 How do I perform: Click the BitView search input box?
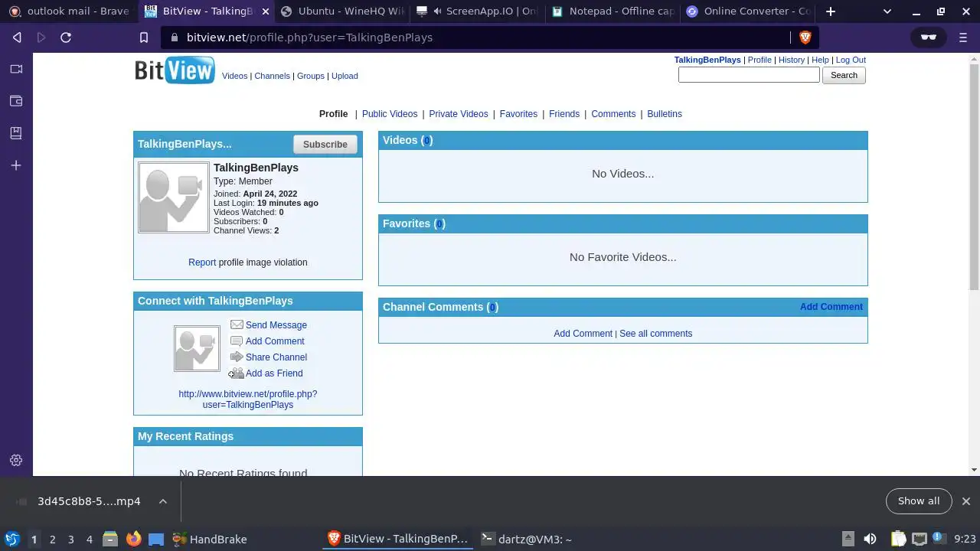pyautogui.click(x=749, y=75)
